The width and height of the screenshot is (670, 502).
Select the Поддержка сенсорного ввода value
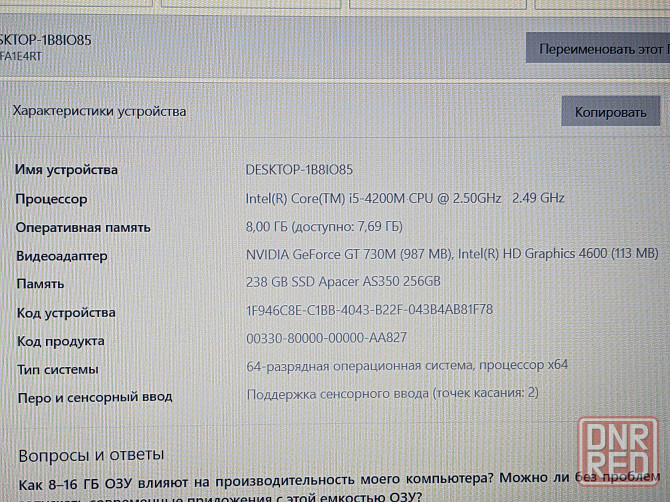[x=393, y=393]
